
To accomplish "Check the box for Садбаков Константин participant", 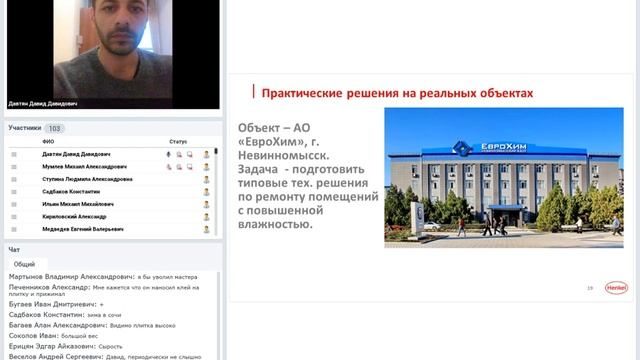I will (14, 192).
